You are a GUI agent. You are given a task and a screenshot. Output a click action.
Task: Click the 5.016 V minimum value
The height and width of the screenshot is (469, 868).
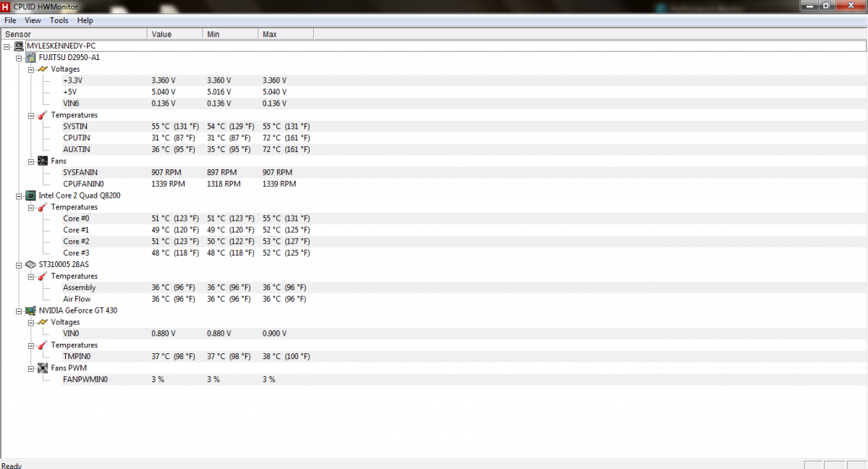coord(219,92)
